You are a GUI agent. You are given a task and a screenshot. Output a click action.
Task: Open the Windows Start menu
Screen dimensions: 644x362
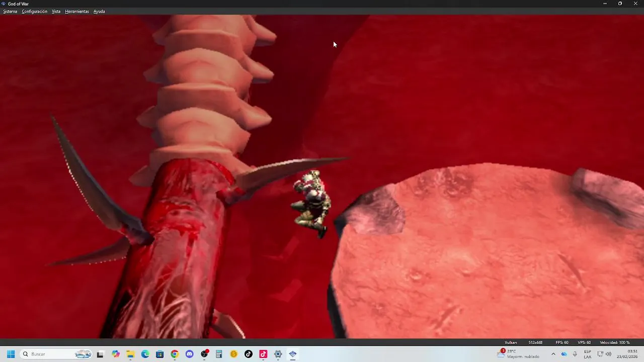[x=11, y=354]
